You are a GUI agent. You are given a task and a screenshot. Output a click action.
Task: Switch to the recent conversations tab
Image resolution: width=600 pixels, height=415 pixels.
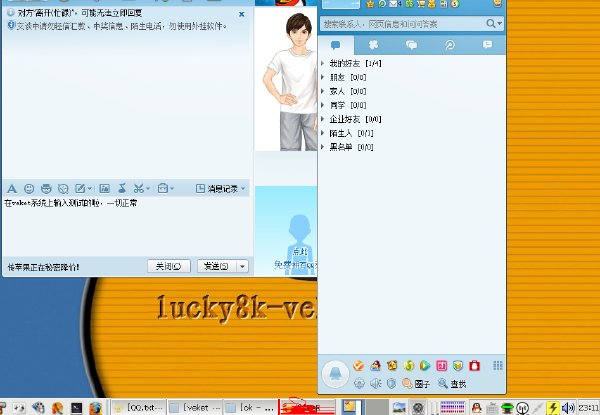pos(488,45)
